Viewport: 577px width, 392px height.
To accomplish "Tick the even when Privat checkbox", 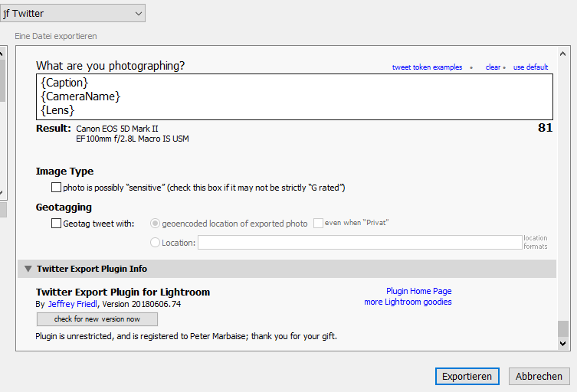I will coord(318,223).
